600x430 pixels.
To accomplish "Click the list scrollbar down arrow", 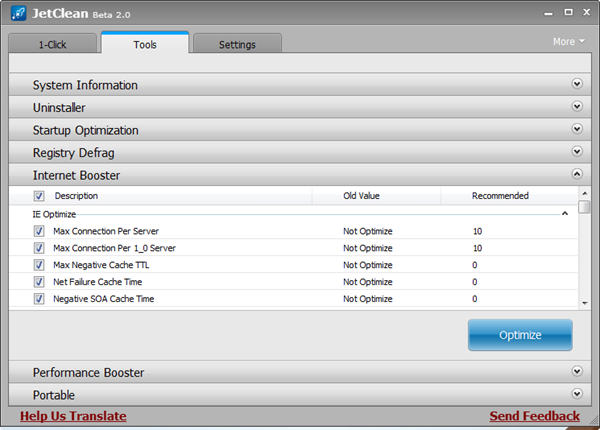I will pyautogui.click(x=584, y=303).
